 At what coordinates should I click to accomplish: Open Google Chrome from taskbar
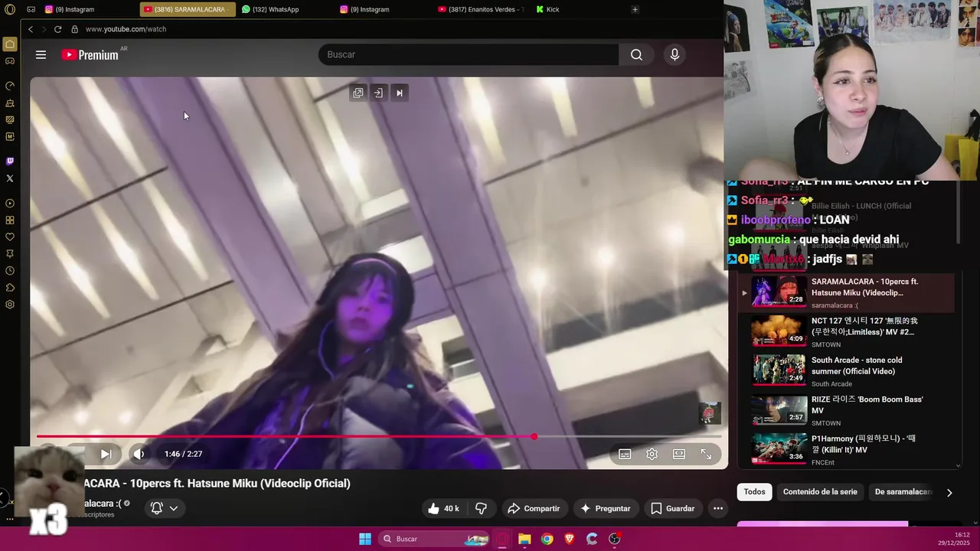click(547, 539)
